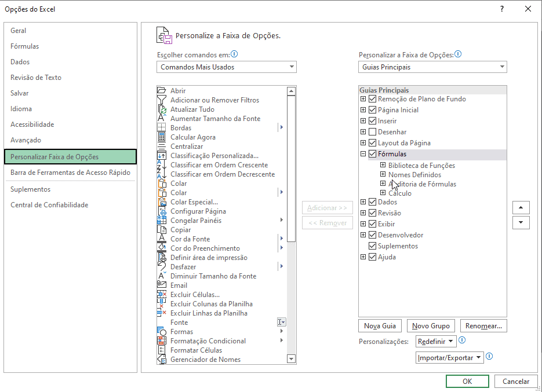Collapse the Fórmulas tab tree node
The width and height of the screenshot is (542, 392).
(x=363, y=154)
